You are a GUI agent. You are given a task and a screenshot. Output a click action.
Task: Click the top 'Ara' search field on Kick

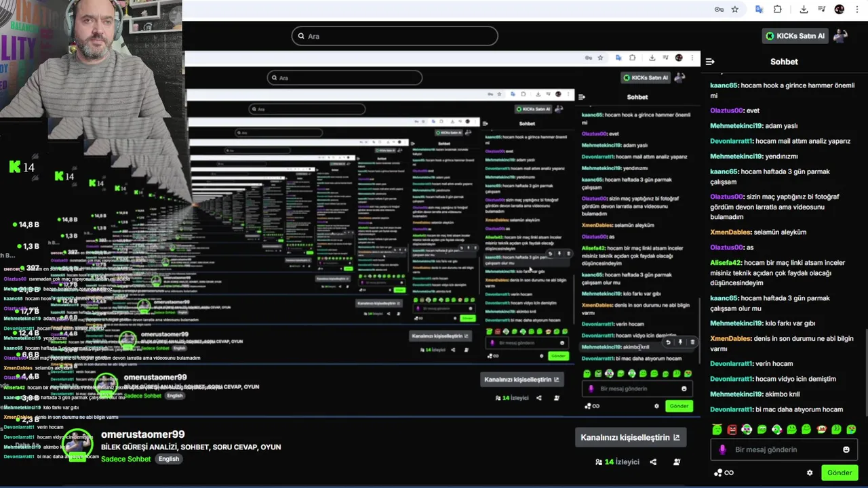pos(395,36)
